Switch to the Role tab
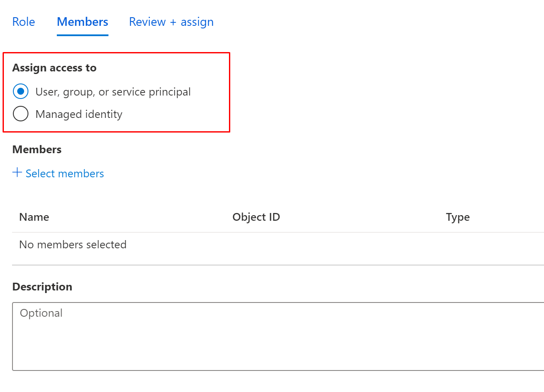Screen dimensions: 544x392 (24, 22)
